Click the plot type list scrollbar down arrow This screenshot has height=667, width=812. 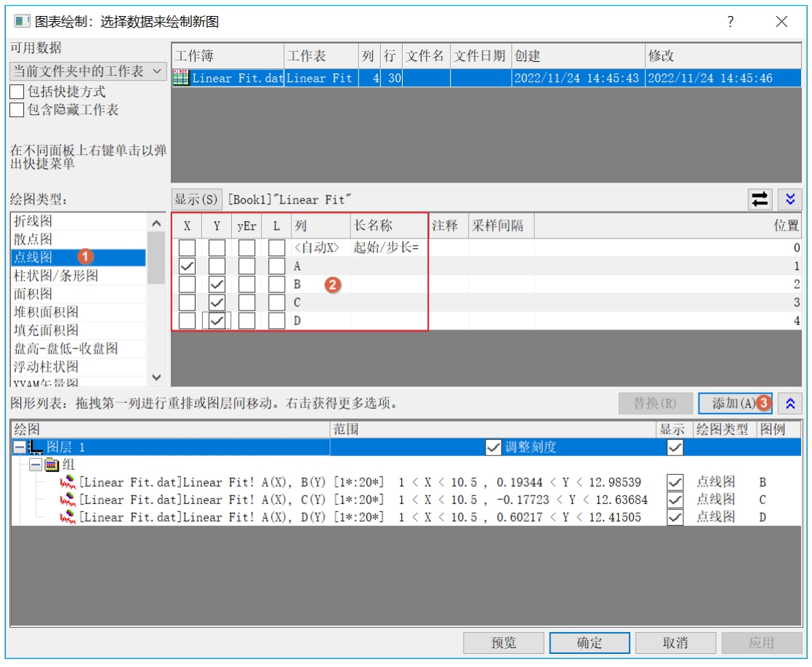(156, 378)
